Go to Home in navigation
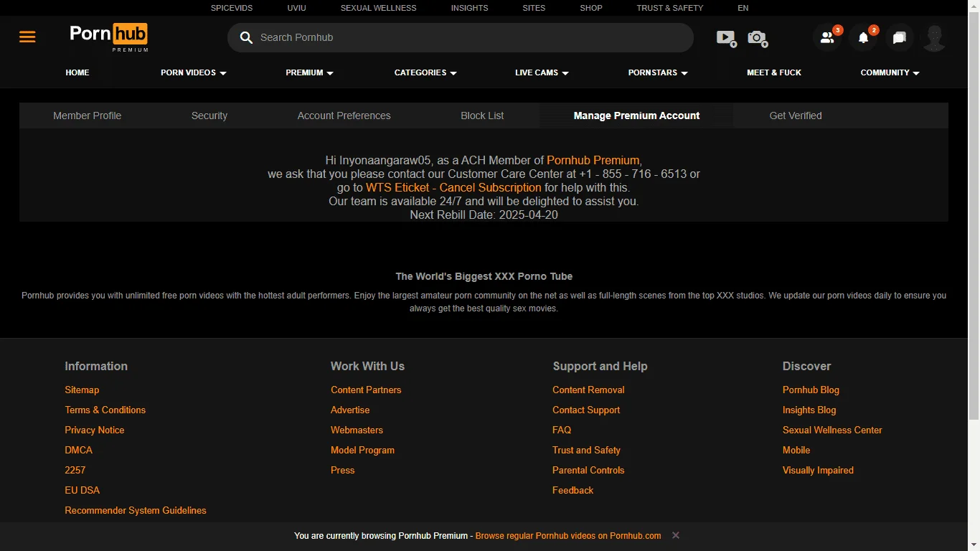The width and height of the screenshot is (980, 551). point(77,72)
